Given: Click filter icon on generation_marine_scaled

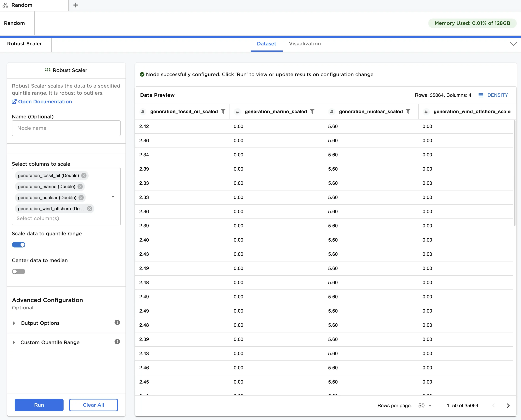Looking at the screenshot, I should pyautogui.click(x=312, y=111).
